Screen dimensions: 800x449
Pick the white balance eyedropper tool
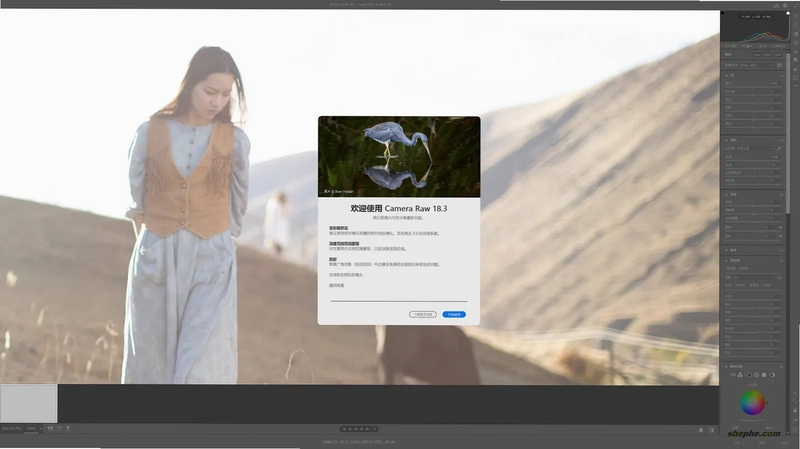(x=779, y=148)
